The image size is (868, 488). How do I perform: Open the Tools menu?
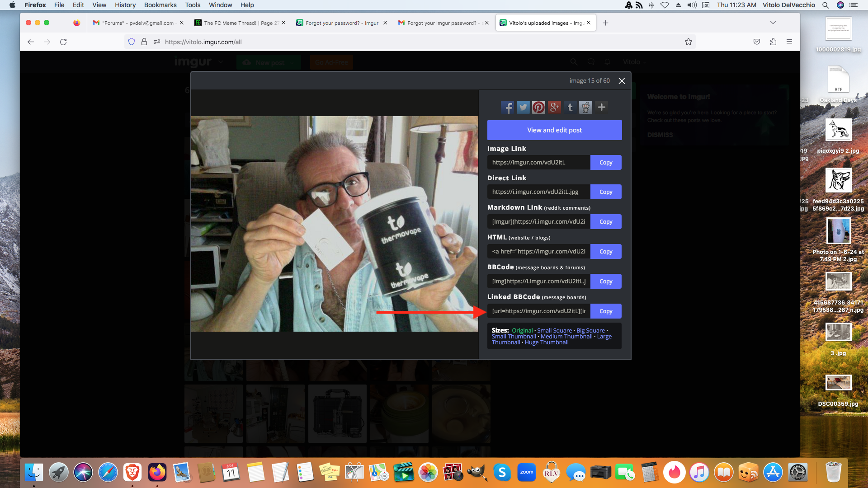tap(193, 5)
